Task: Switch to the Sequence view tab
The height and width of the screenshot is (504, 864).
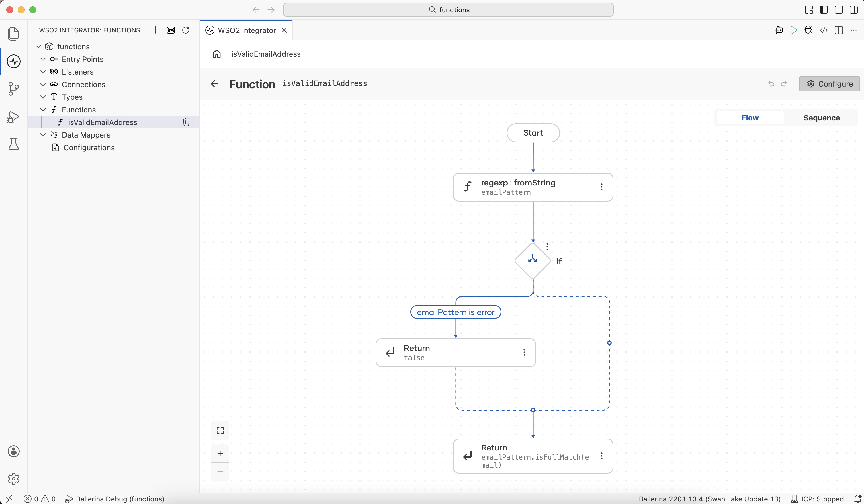Action: [822, 118]
